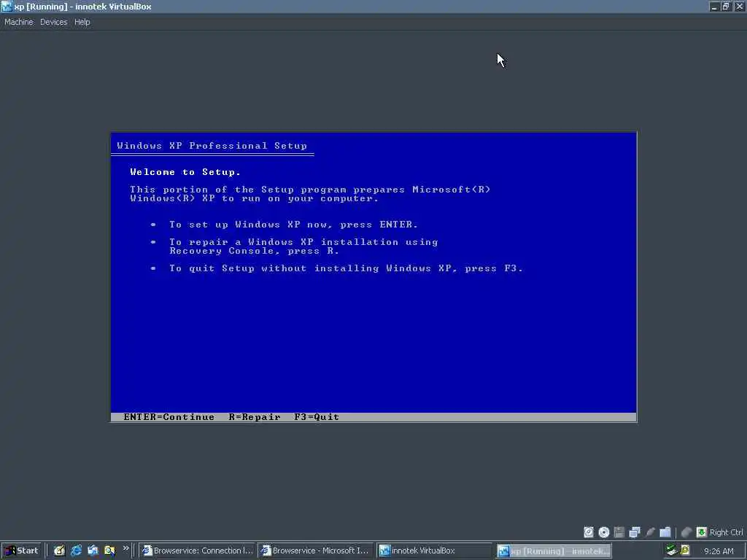This screenshot has width=747, height=560.
Task: Click R=Repair in the setup status bar
Action: tap(255, 417)
